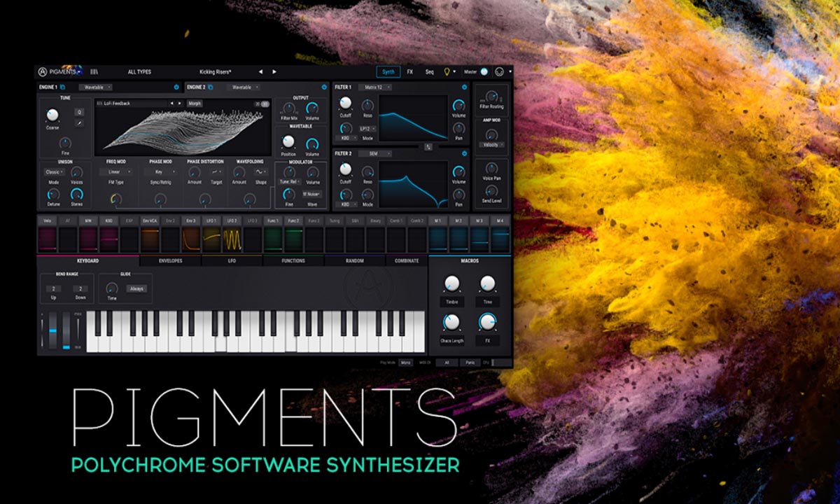Open the Envelopes tab

pyautogui.click(x=170, y=260)
